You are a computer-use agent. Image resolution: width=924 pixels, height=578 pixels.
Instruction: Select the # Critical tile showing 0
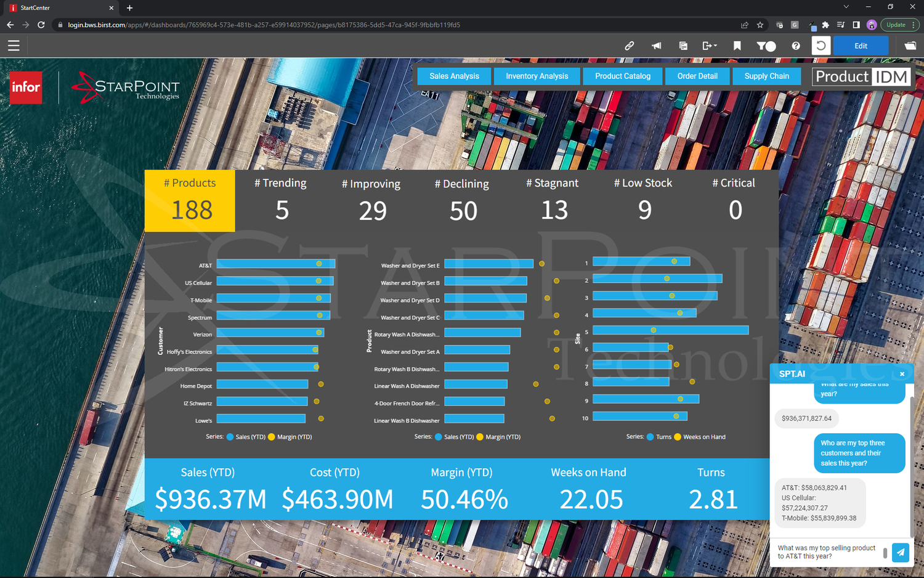click(734, 201)
